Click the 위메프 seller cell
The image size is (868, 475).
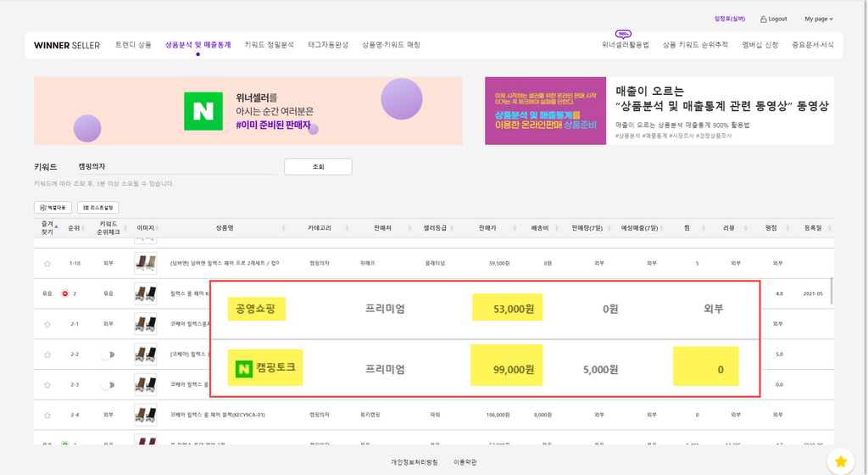pyautogui.click(x=367, y=264)
